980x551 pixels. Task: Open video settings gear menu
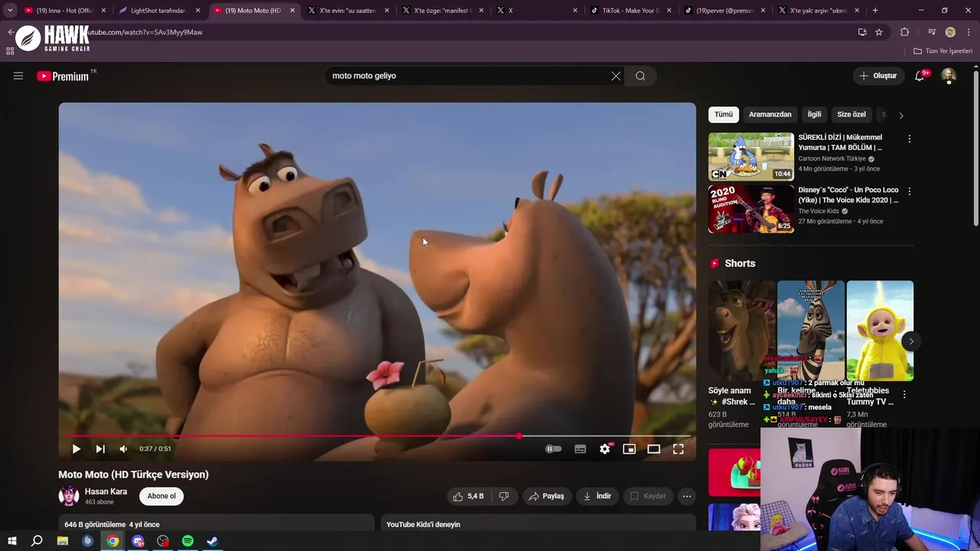click(605, 449)
